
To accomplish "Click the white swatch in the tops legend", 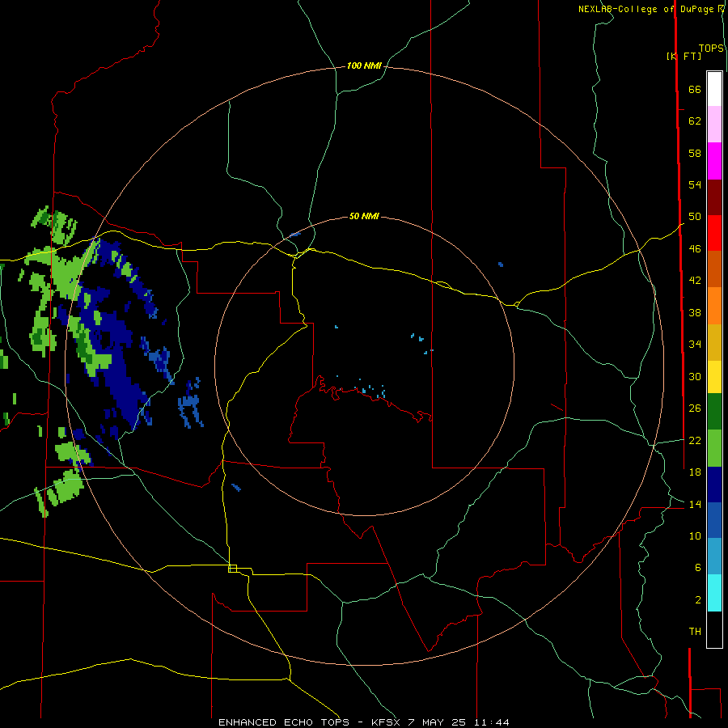I will (714, 89).
